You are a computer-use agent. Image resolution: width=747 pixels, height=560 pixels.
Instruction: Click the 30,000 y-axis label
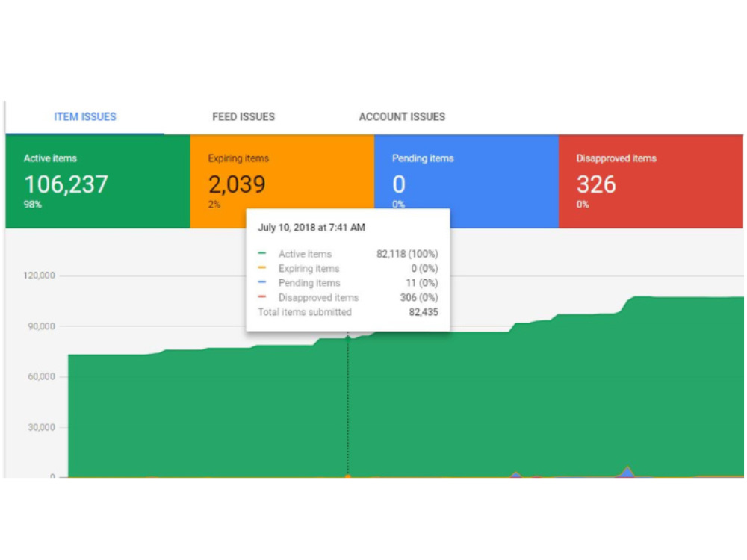point(41,427)
